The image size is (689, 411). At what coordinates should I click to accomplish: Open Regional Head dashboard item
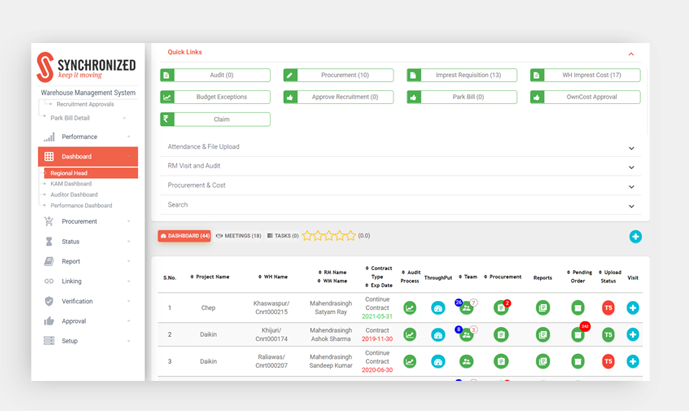click(91, 173)
